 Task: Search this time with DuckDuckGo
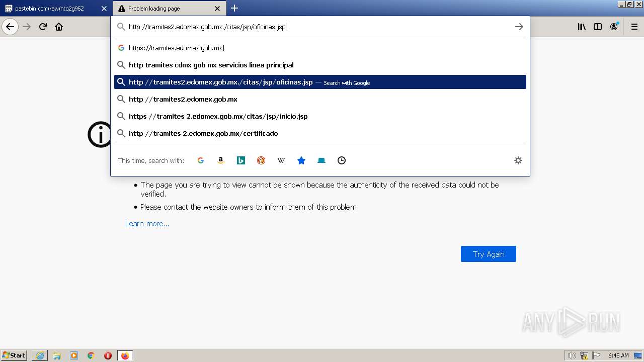261,160
